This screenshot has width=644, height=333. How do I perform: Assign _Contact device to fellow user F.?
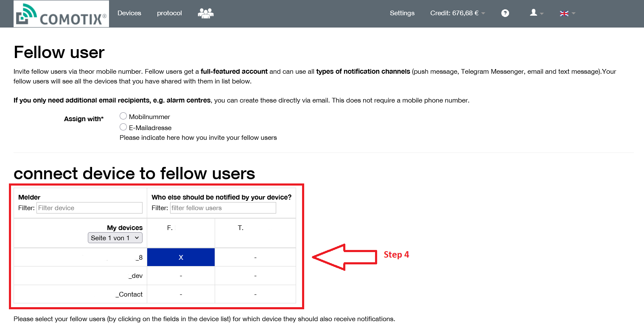[x=181, y=294]
